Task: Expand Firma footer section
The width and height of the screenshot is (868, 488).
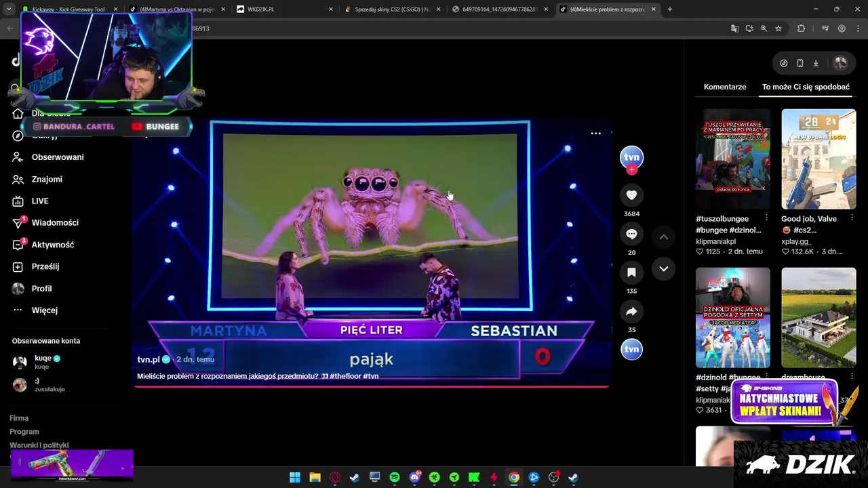Action: point(19,418)
